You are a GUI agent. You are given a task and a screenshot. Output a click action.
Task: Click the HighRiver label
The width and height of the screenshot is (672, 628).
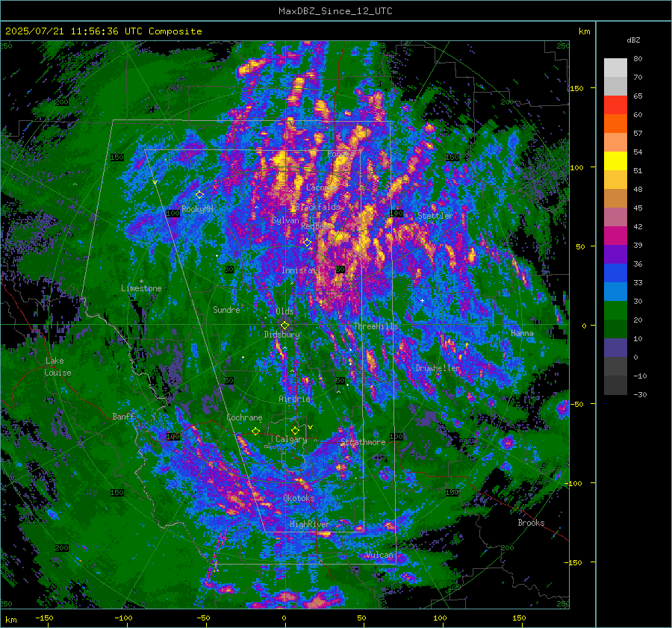click(x=309, y=524)
